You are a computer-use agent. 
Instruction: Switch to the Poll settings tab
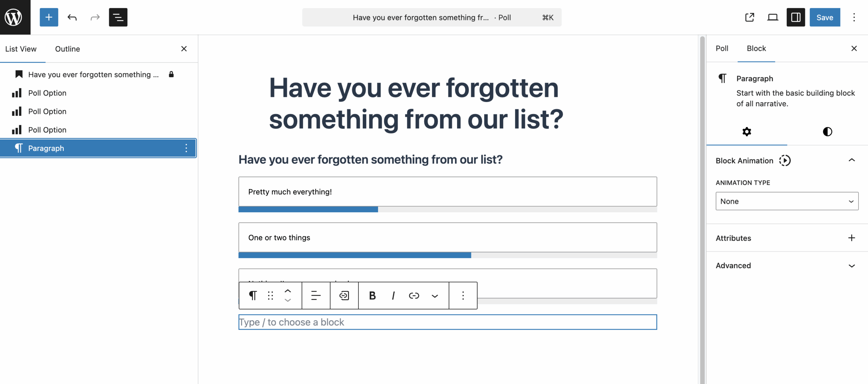coord(722,48)
